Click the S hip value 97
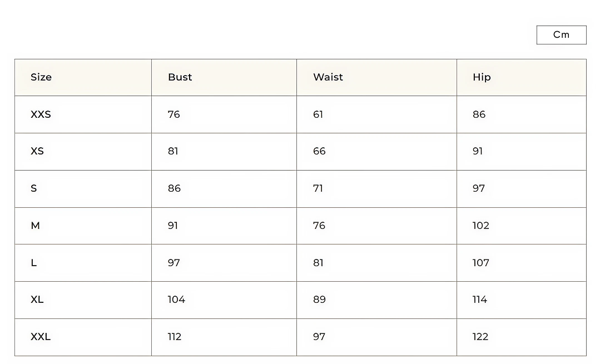Viewport: 600px width, 364px height. pyautogui.click(x=479, y=188)
